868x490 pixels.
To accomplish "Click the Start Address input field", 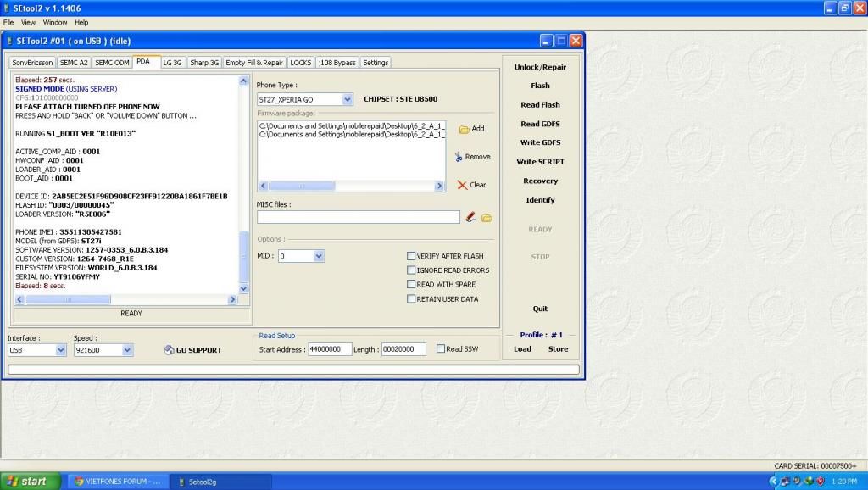I will pos(330,349).
